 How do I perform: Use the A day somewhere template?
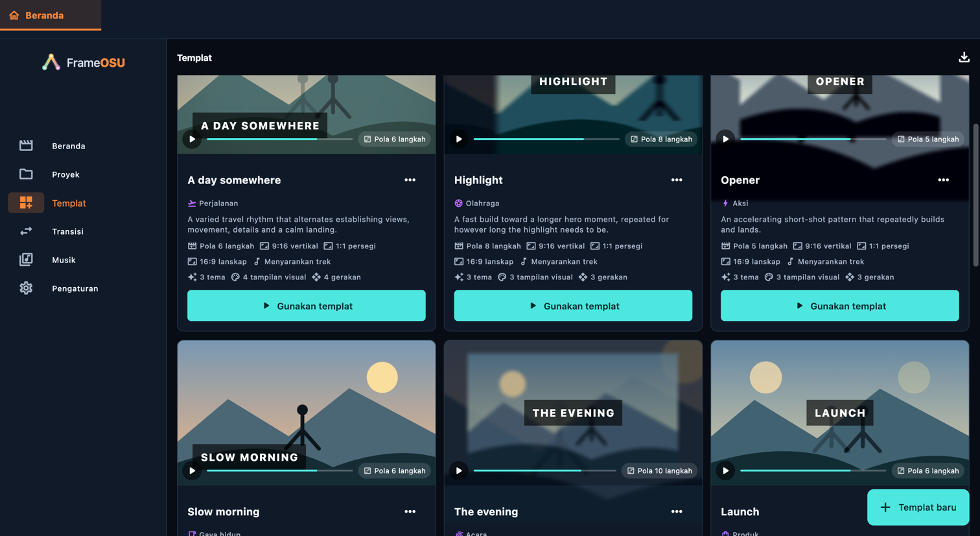307,305
